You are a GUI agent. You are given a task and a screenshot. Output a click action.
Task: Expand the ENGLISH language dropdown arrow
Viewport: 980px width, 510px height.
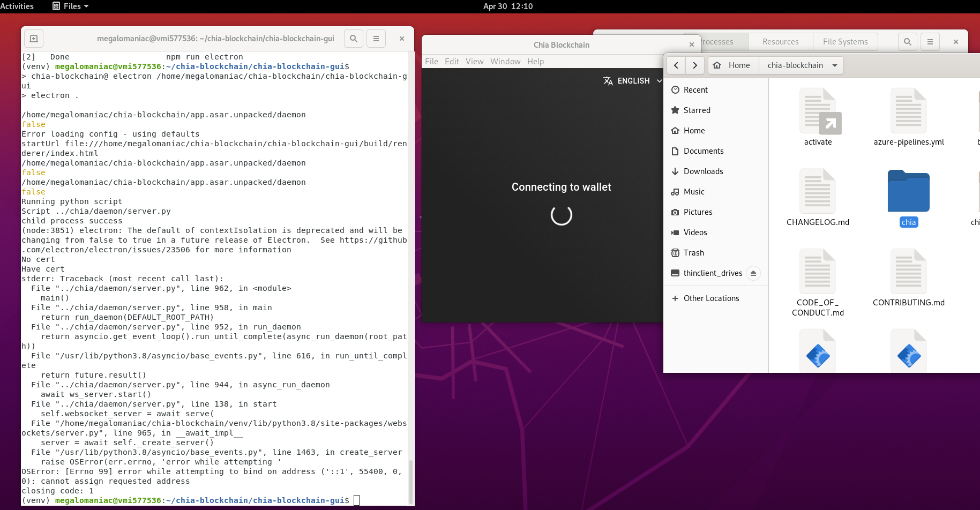(659, 81)
